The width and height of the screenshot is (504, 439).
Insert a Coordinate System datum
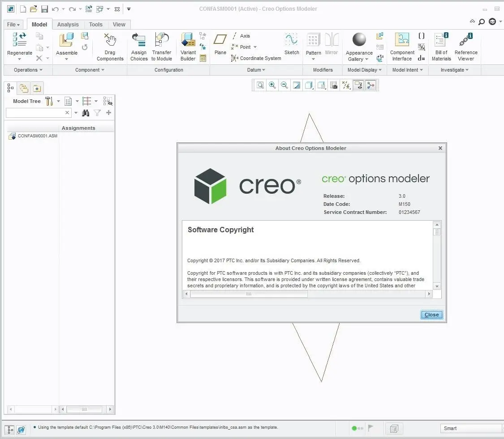(x=256, y=58)
